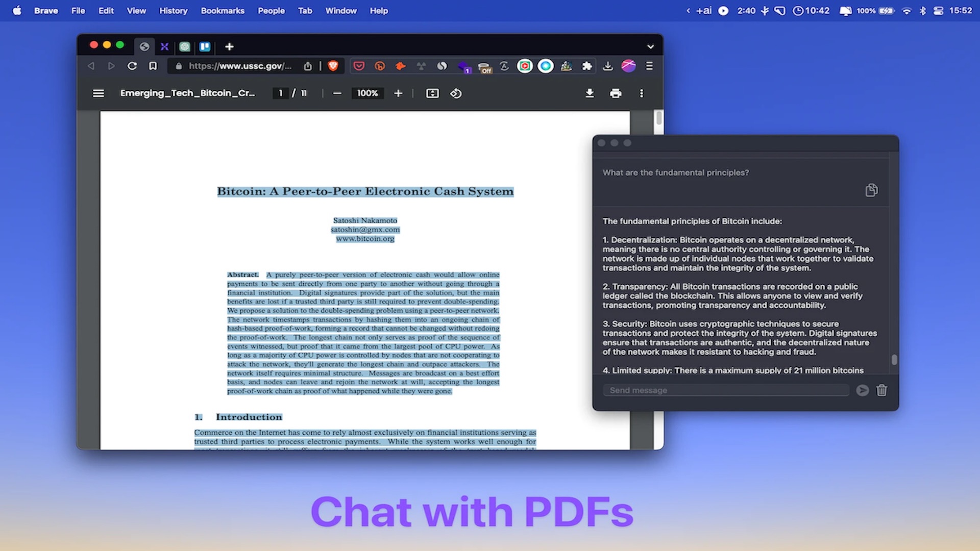Open the Brave hamburger menu
980x551 pixels.
pos(649,66)
